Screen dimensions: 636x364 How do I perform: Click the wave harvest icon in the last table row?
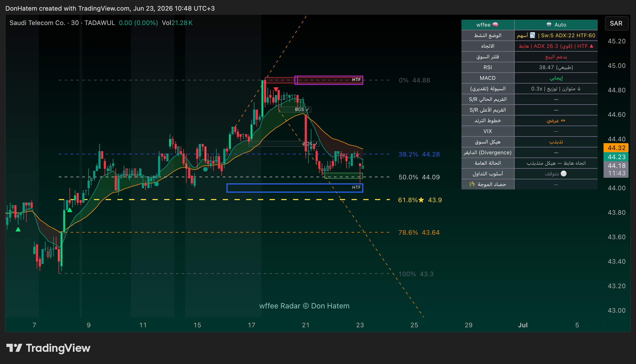pyautogui.click(x=472, y=184)
